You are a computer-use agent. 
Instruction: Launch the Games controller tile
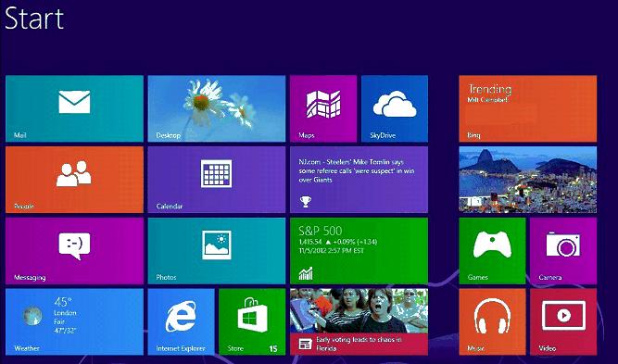click(x=492, y=251)
